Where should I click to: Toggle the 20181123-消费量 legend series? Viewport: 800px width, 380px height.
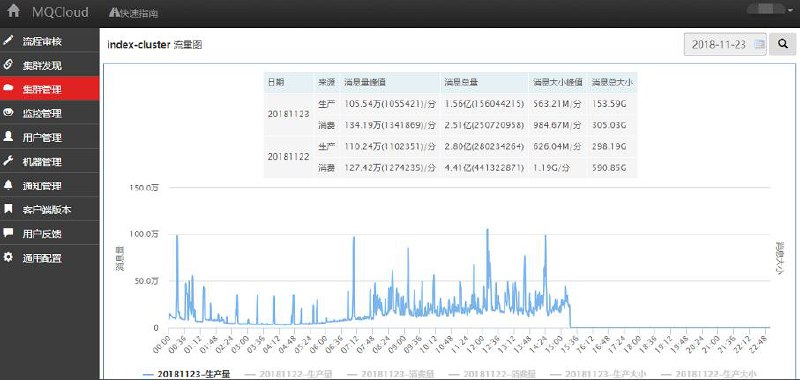coord(390,374)
